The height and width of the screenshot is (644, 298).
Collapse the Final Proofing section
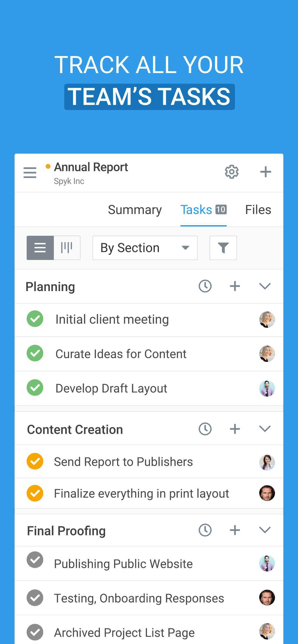[265, 530]
